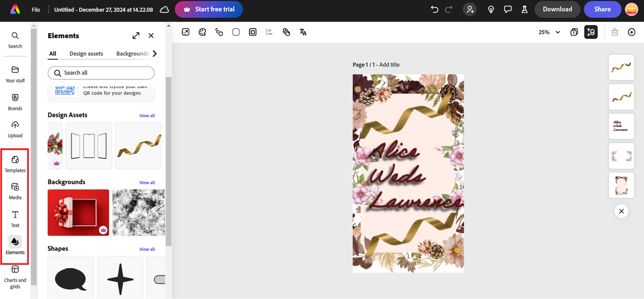
Task: Add the red gift box background
Action: click(78, 213)
